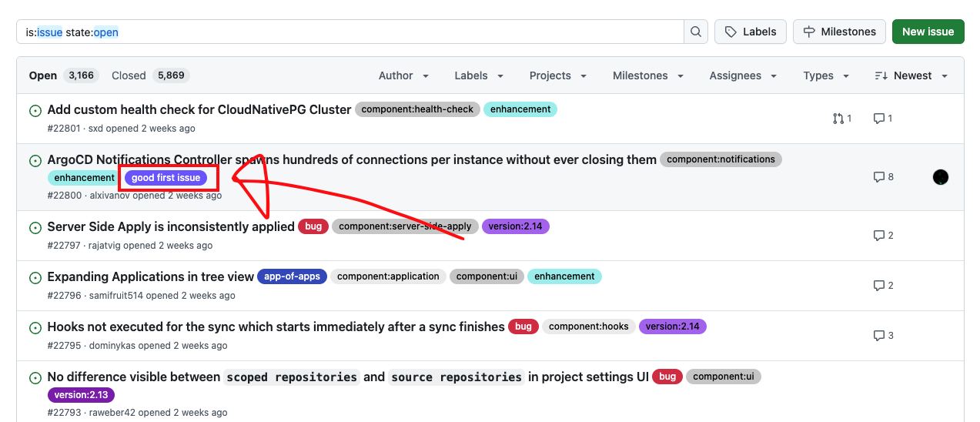980x422 pixels.
Task: Focus the issue search filter field
Action: click(350, 32)
